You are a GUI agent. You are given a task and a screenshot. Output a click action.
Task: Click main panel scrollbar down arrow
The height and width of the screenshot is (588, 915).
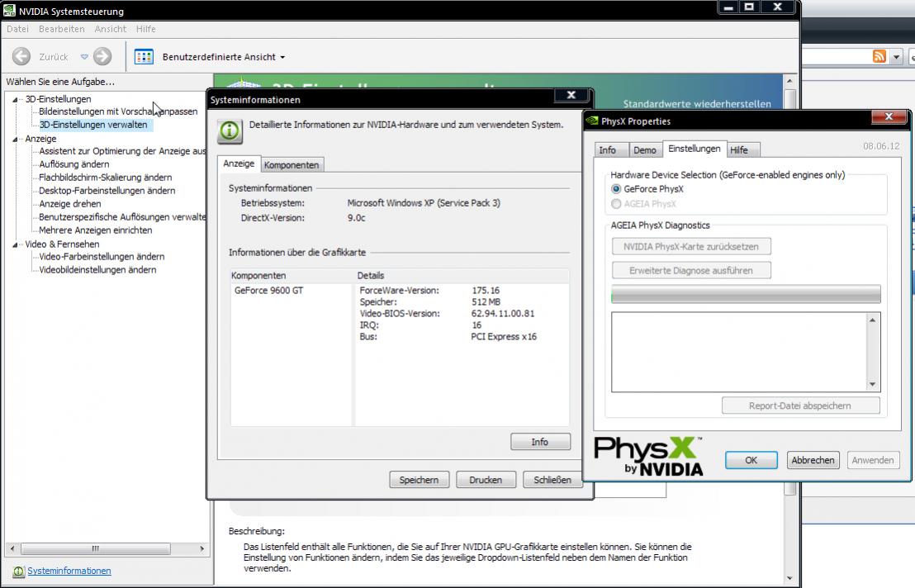tap(789, 579)
